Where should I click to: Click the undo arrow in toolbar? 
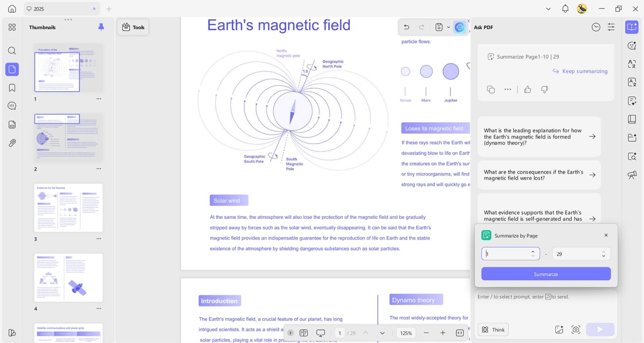(406, 27)
